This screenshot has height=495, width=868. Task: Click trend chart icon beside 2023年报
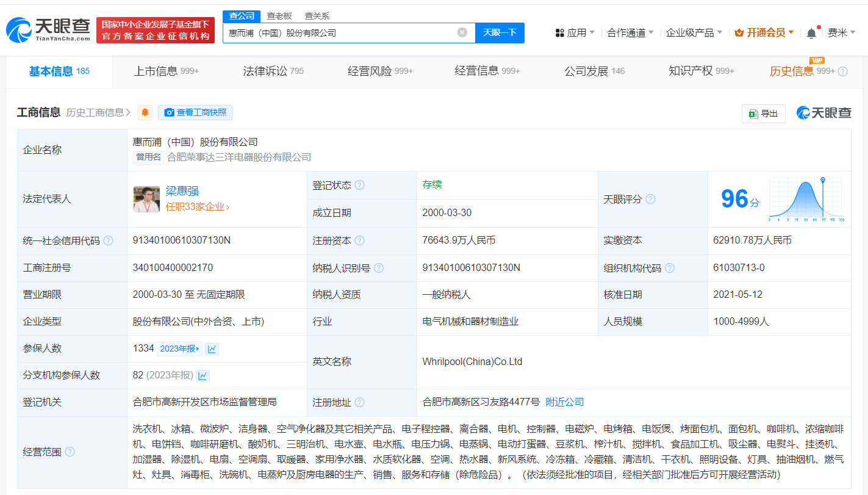click(x=212, y=349)
